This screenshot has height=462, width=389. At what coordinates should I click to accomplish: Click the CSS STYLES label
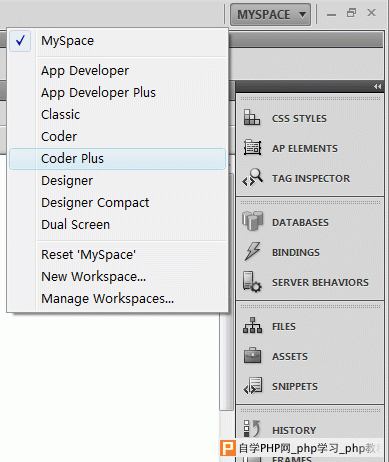click(299, 119)
